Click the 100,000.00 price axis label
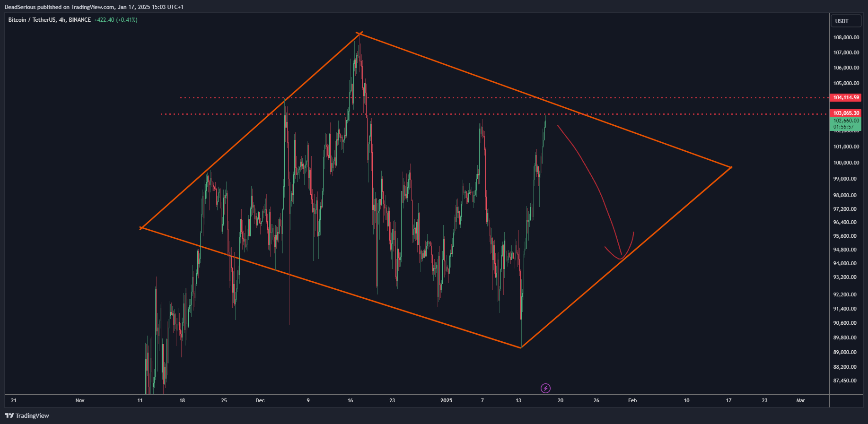 [846, 163]
